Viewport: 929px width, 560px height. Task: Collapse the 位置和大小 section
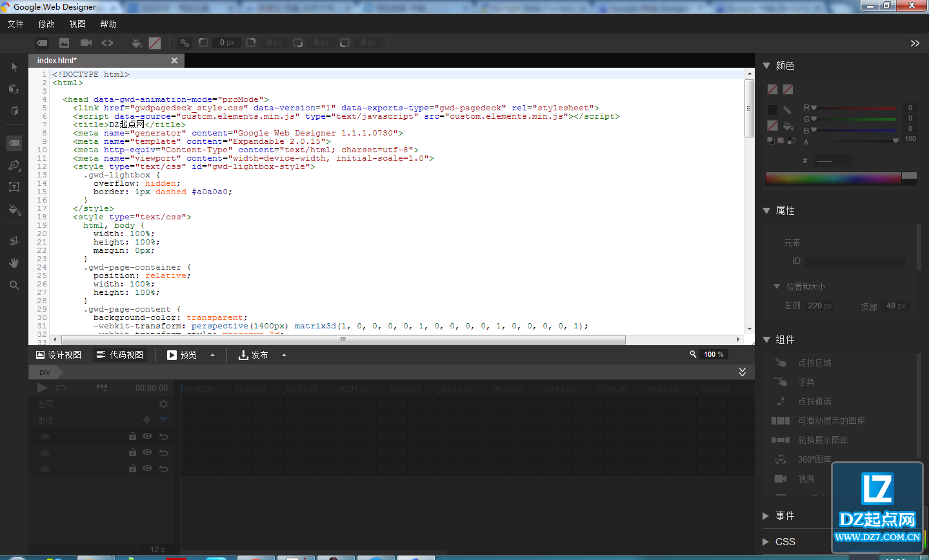tap(777, 286)
